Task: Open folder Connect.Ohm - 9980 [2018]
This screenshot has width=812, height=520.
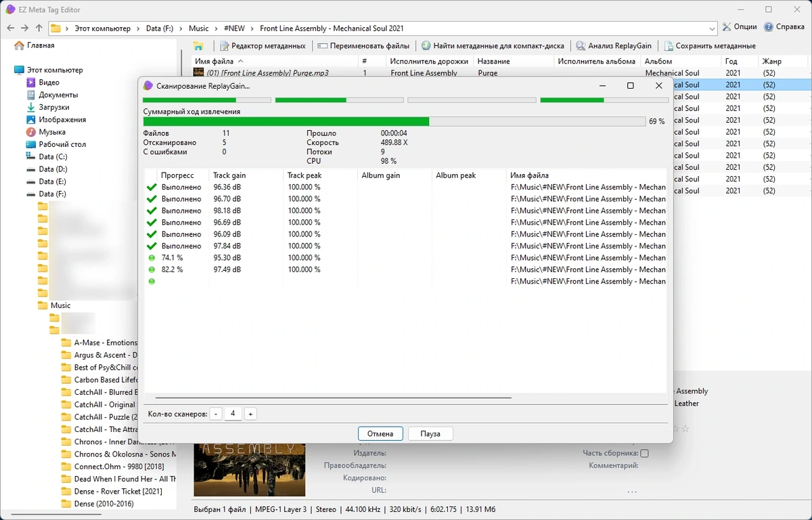Action: (112, 467)
